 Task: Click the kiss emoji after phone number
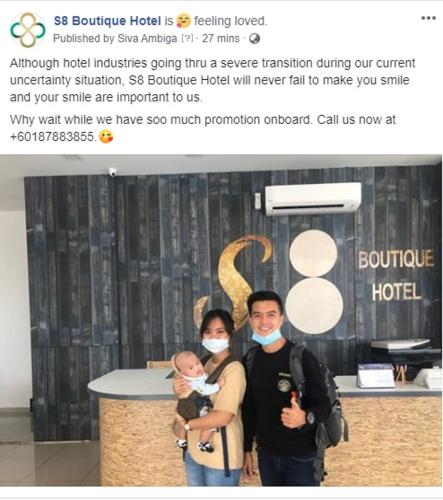pyautogui.click(x=106, y=137)
